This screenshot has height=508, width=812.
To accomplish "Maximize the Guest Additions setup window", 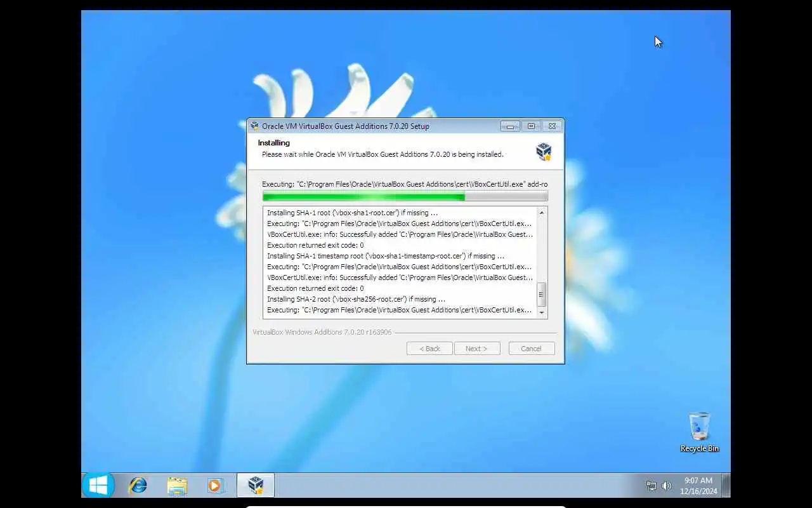I will [x=531, y=126].
